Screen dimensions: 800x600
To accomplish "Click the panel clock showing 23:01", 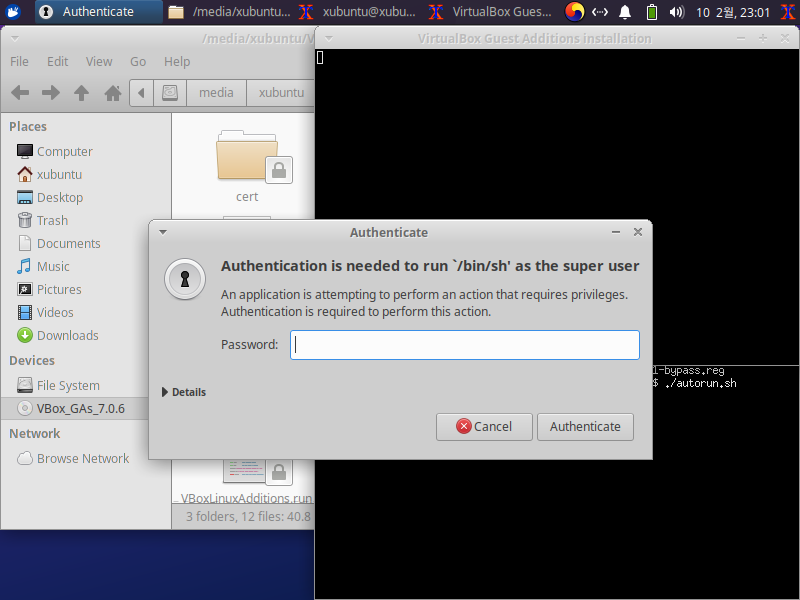I will (733, 12).
